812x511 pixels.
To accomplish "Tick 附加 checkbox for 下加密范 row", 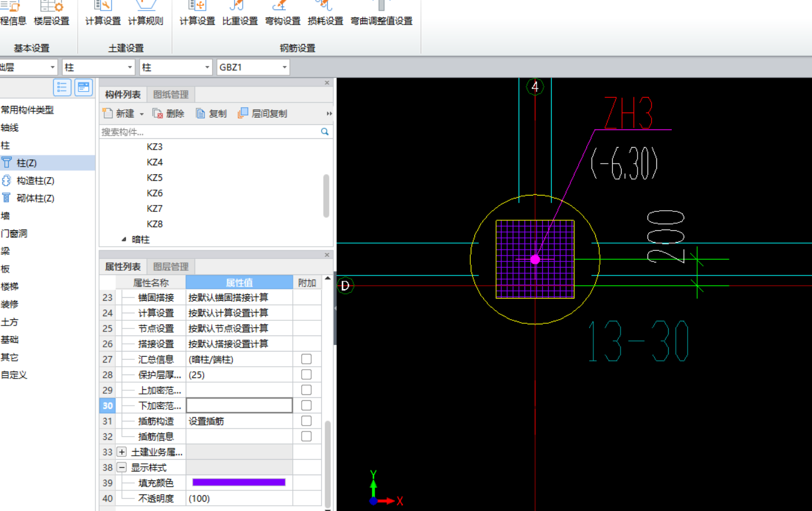I will (x=306, y=405).
